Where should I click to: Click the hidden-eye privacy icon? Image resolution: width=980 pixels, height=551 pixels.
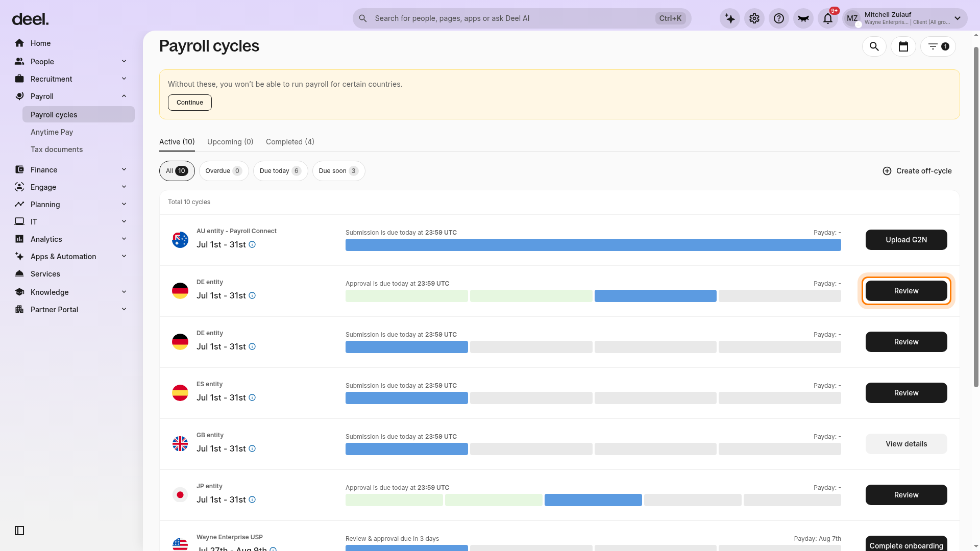[803, 18]
